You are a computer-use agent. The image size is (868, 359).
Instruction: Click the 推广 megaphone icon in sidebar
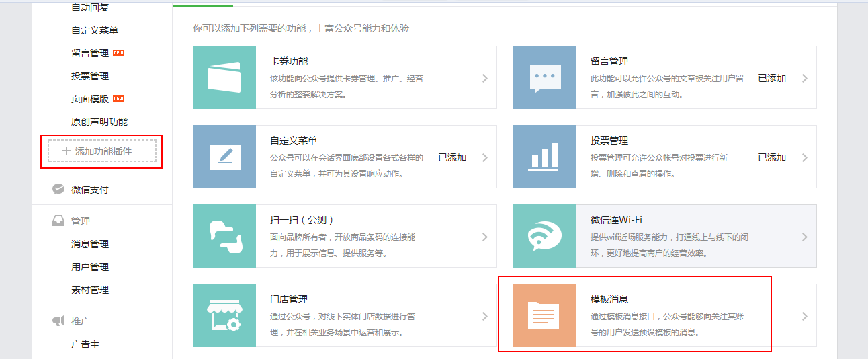tap(58, 321)
